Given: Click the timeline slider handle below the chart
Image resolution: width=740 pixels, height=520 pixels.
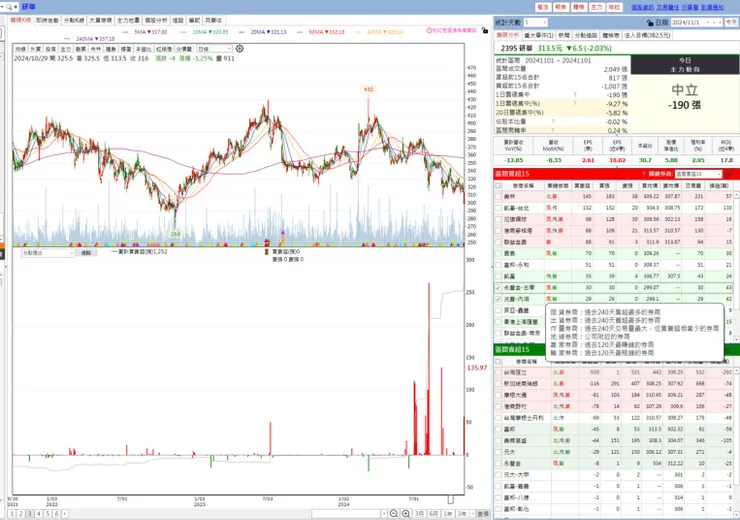Looking at the screenshot, I should (x=451, y=499).
